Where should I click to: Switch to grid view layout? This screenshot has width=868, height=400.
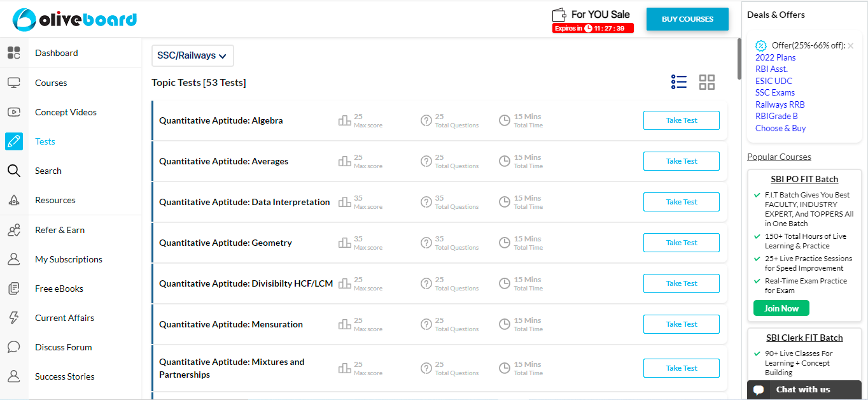[x=707, y=82]
